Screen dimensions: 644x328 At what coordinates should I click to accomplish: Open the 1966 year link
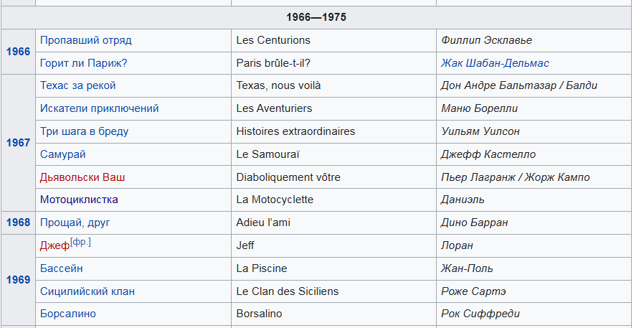[18, 52]
